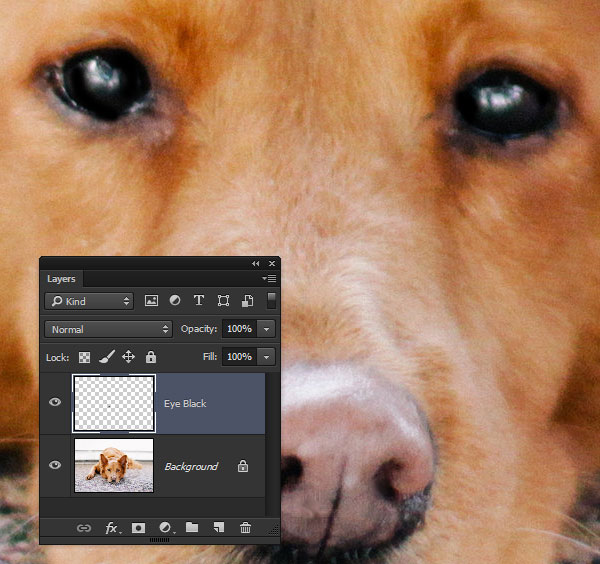Lock all layer attributes
This screenshot has height=564, width=600.
tap(151, 357)
